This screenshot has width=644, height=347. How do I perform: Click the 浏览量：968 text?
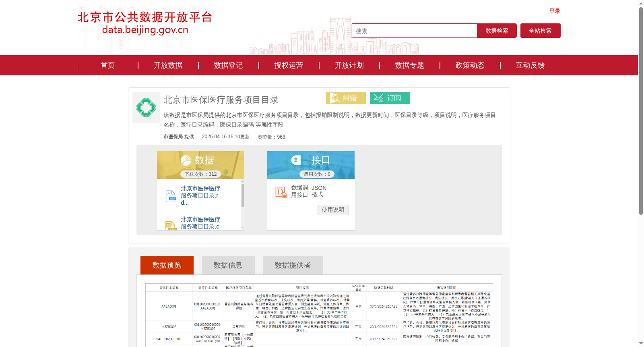pos(271,137)
